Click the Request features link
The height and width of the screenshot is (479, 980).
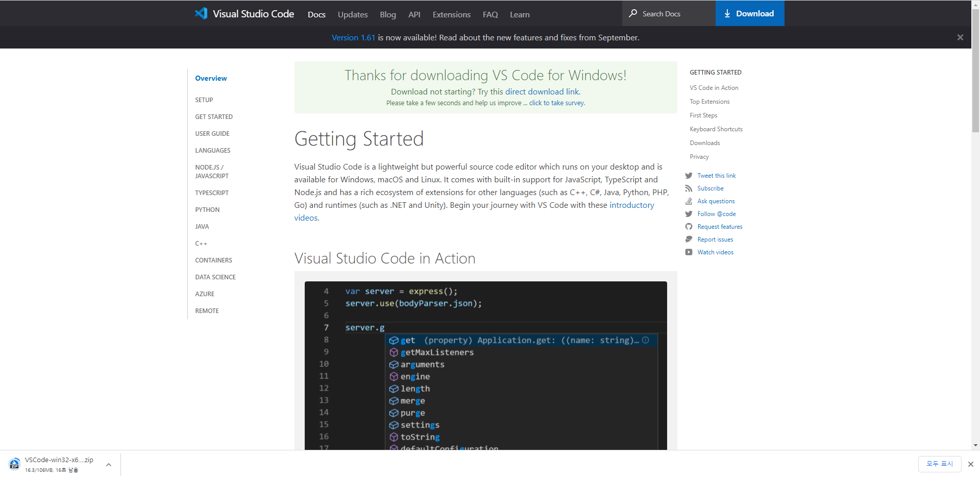pyautogui.click(x=720, y=227)
